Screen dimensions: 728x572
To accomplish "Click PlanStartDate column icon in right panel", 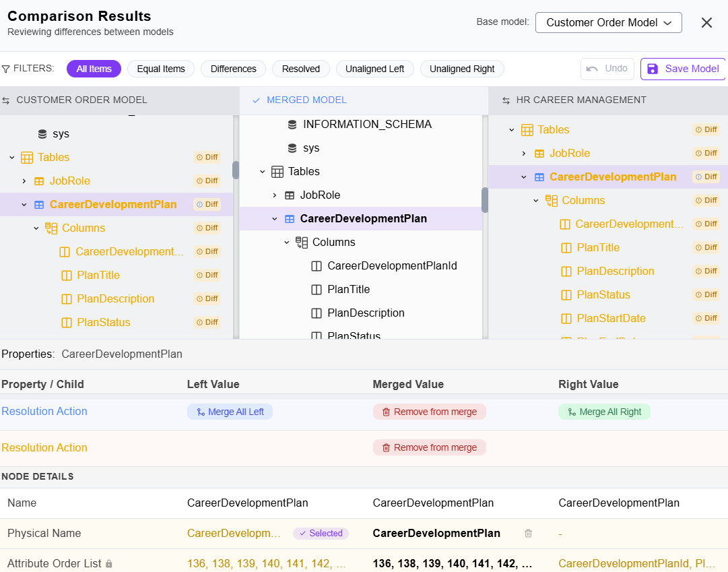I will (566, 319).
